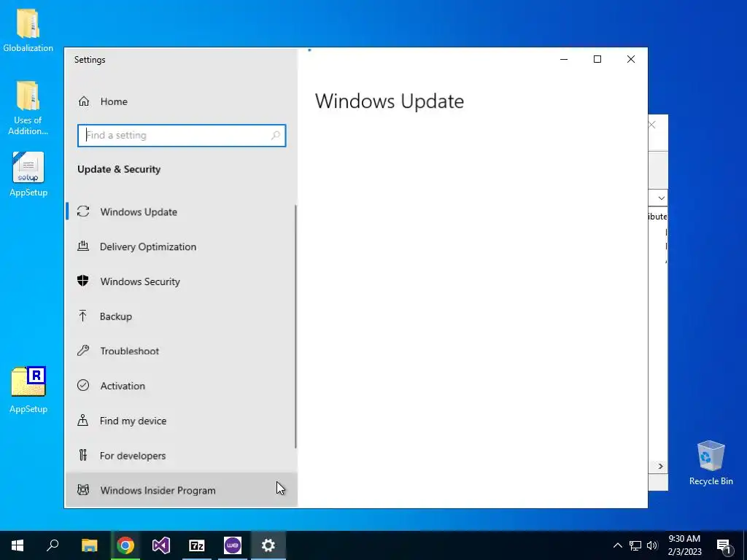Image resolution: width=747 pixels, height=560 pixels.
Task: Click right scroll arrow in background window
Action: 660,466
